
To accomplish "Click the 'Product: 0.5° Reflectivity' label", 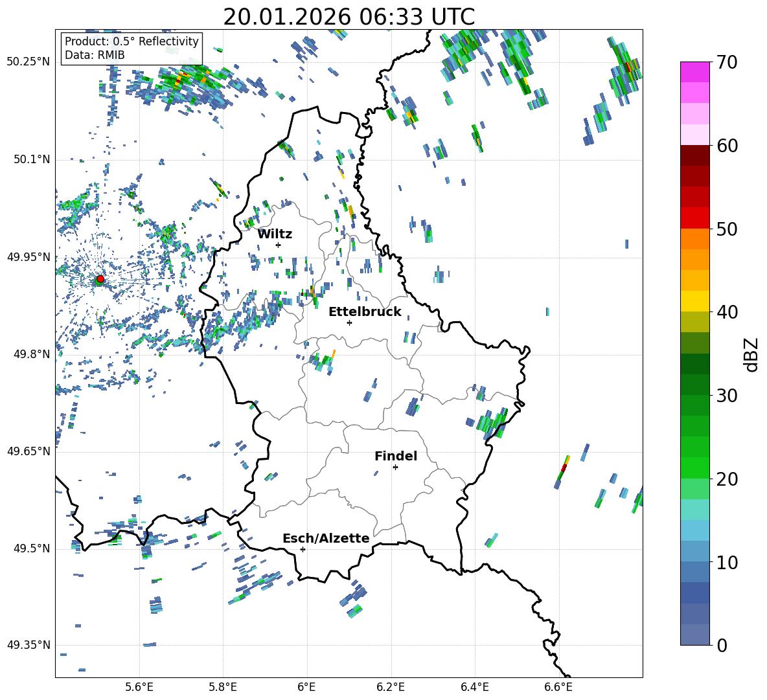I will pos(132,41).
